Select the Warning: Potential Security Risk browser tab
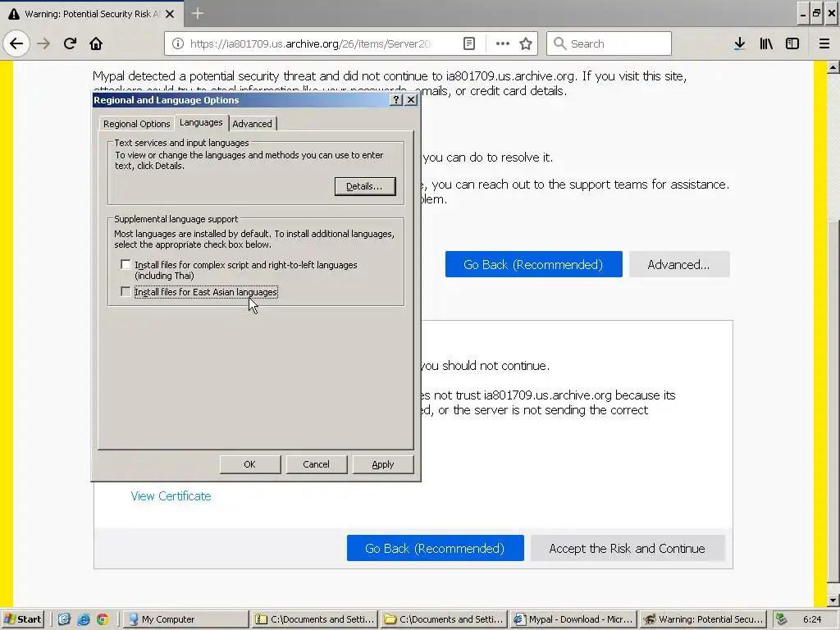Image resolution: width=840 pixels, height=630 pixels. pyautogui.click(x=91, y=14)
